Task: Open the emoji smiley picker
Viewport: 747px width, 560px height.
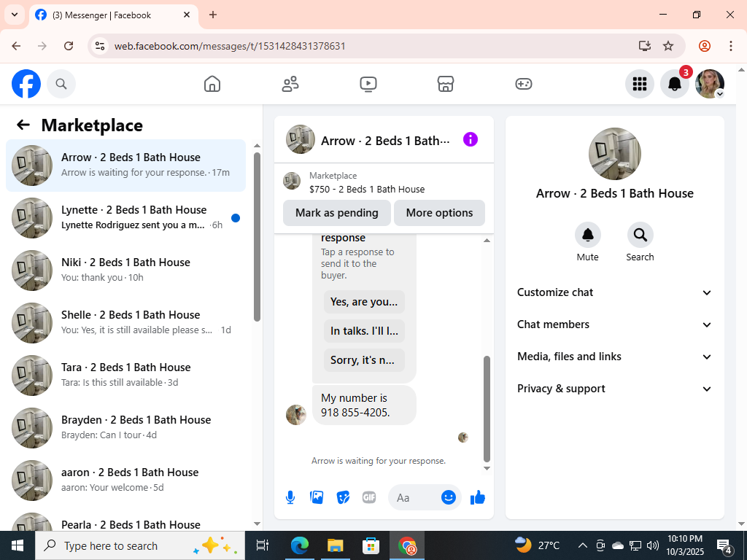Action: [449, 497]
